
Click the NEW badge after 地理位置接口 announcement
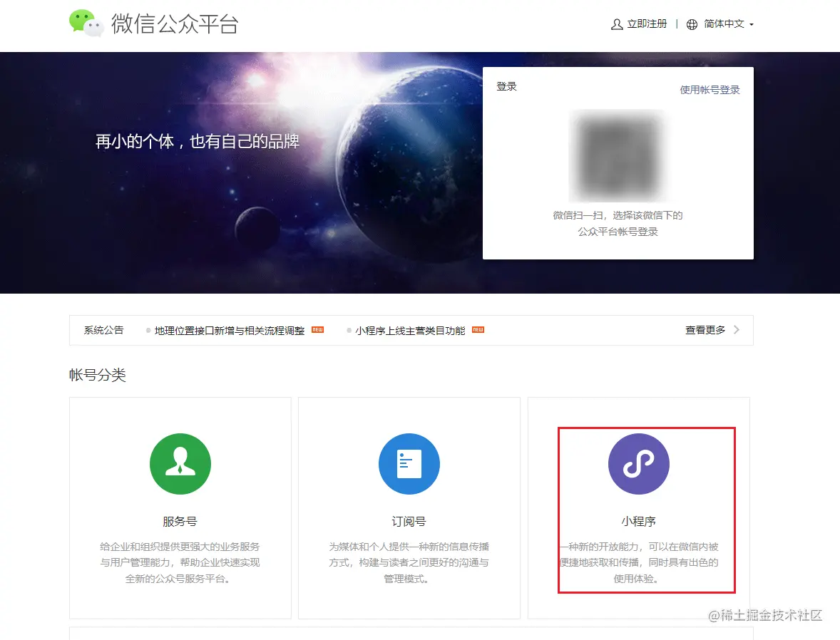coord(318,329)
